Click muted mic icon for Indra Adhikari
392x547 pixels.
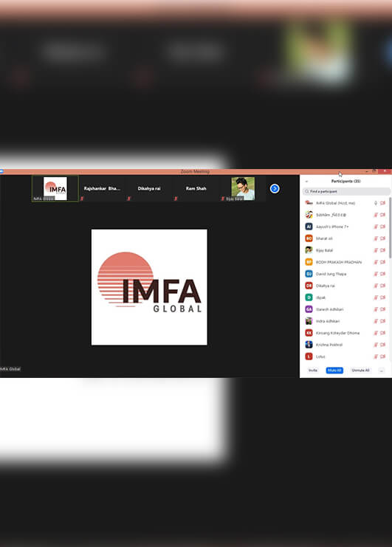tap(376, 321)
